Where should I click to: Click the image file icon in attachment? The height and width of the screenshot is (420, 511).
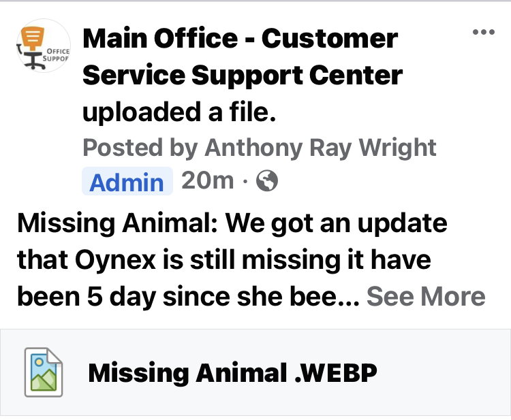(44, 372)
